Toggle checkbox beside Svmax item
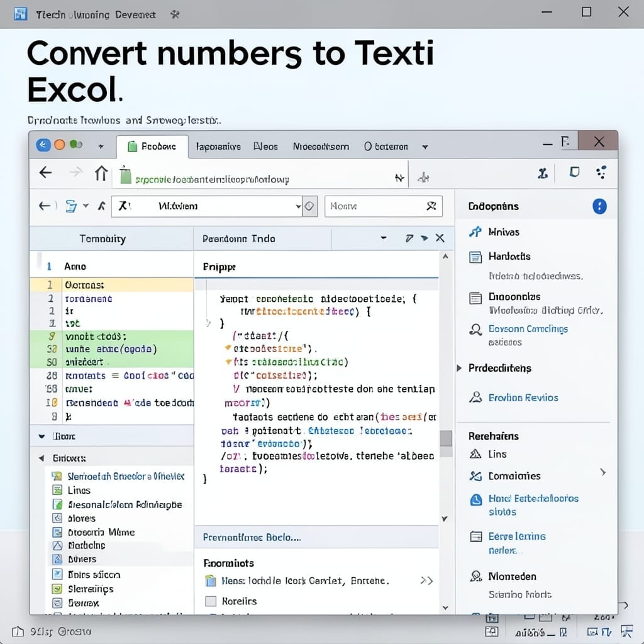Screen dimensions: 644x644 coord(57,603)
